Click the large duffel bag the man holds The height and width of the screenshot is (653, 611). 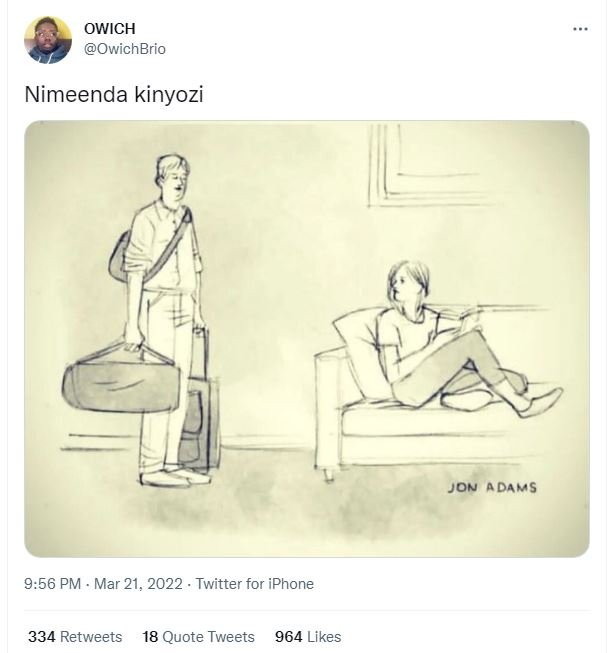[120, 379]
